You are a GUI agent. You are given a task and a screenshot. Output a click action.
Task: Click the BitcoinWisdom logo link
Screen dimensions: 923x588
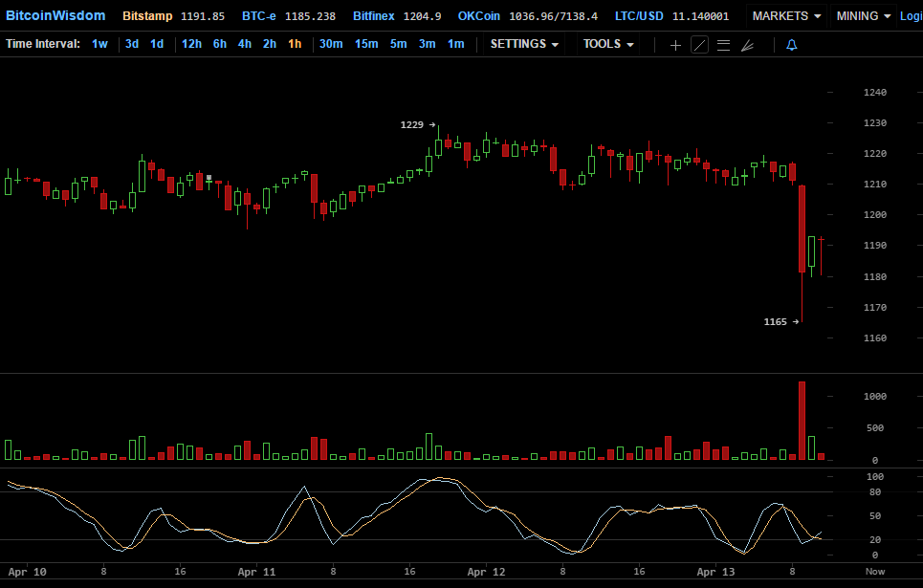point(55,15)
